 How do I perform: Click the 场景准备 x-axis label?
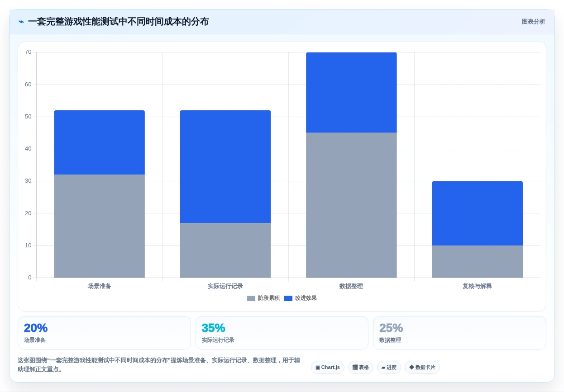tap(100, 286)
